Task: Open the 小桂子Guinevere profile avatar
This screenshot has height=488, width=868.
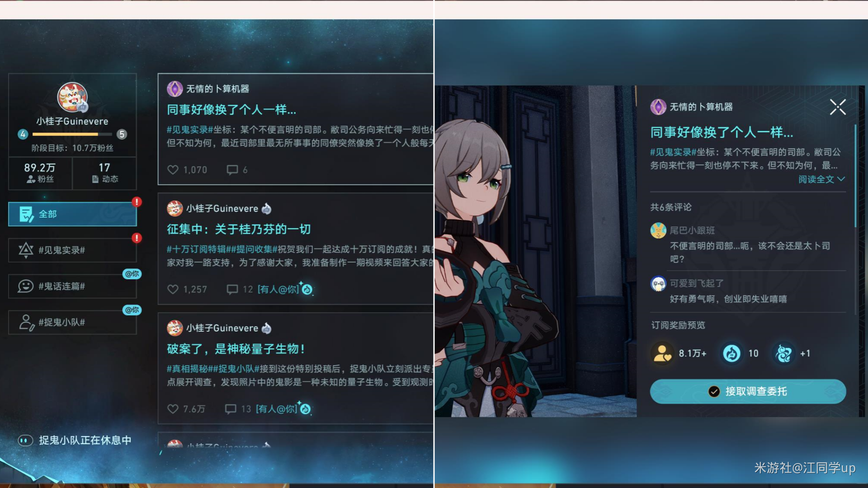Action: (x=72, y=97)
